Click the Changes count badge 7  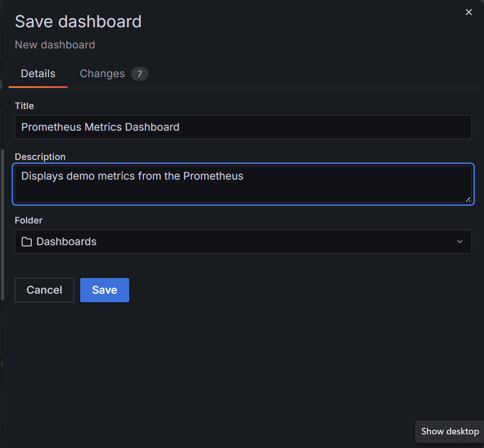click(139, 74)
